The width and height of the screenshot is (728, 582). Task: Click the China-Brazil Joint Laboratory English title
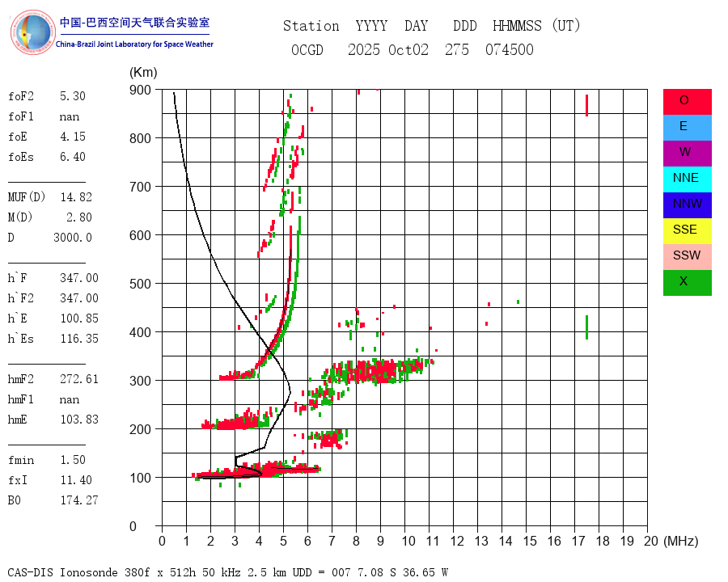pos(134,44)
